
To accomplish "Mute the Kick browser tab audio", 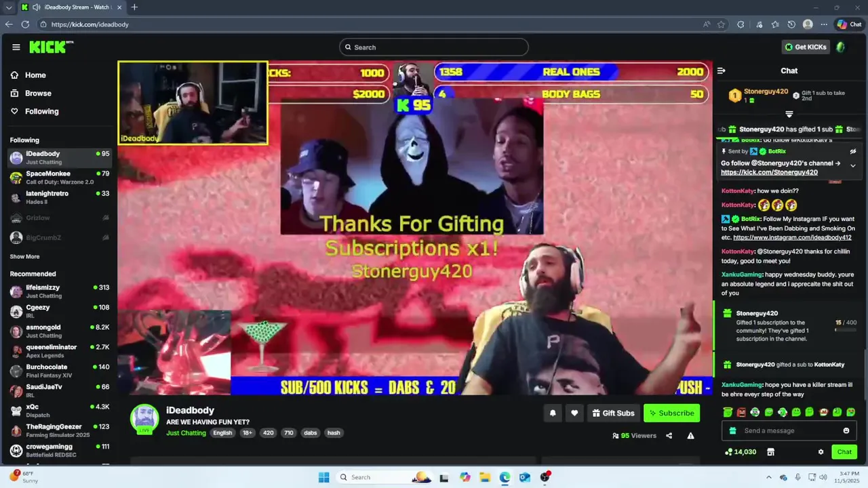I will [x=36, y=7].
